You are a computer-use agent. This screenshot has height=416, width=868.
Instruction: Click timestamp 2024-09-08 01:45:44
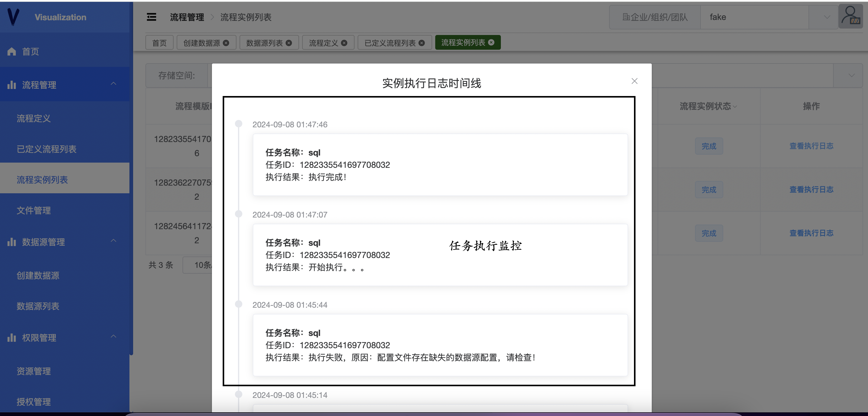290,305
